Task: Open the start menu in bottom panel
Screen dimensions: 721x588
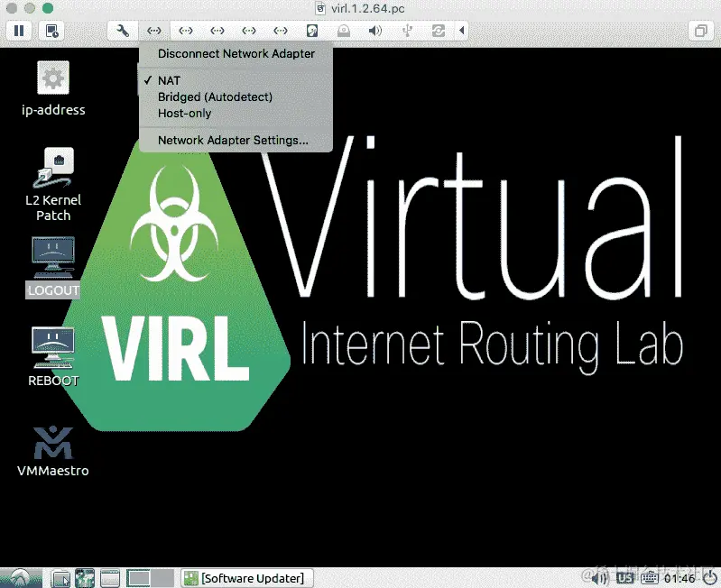Action: 21,578
